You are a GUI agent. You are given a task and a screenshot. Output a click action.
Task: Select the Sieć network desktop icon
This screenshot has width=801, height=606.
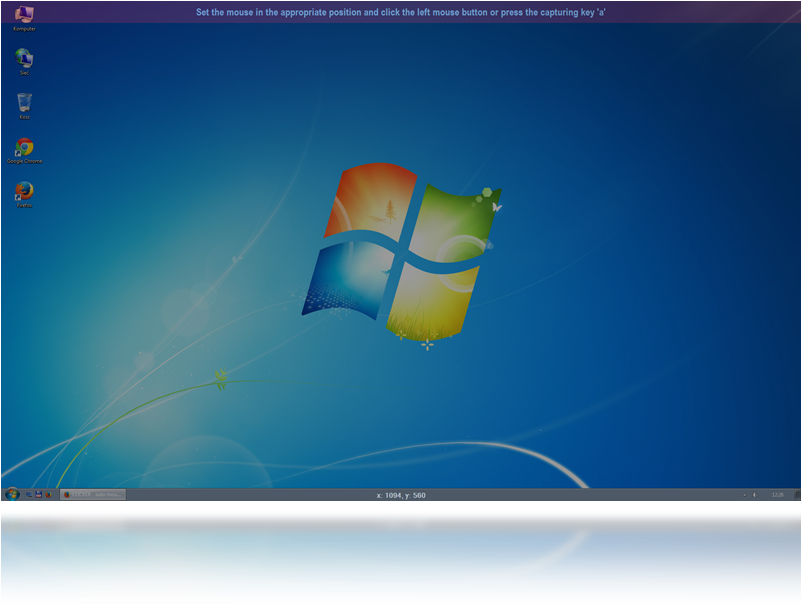[x=24, y=62]
